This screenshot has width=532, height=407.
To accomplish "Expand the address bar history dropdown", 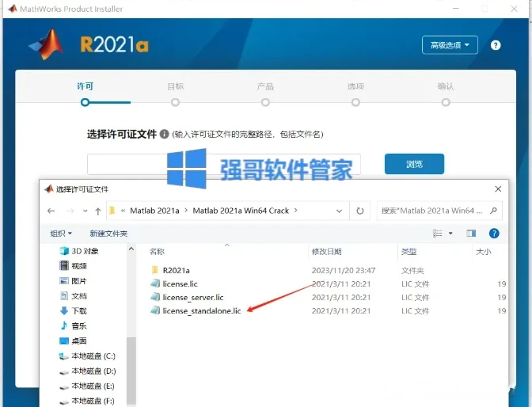I will click(x=339, y=211).
